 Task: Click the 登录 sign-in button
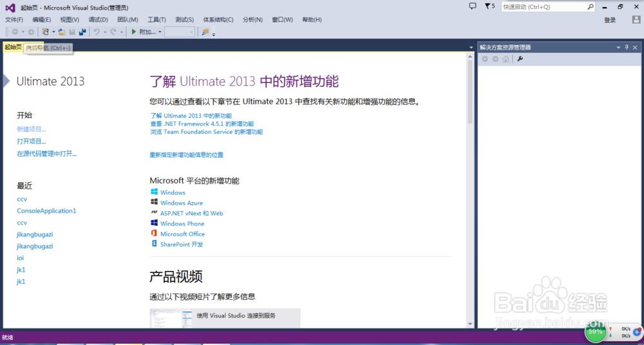click(610, 20)
